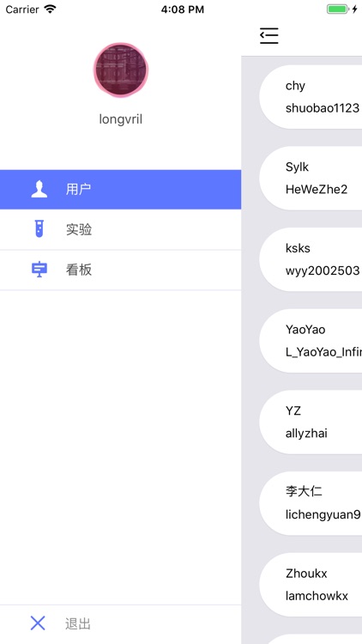
Task: Open the Zhoukx user card
Action: pos(311,585)
